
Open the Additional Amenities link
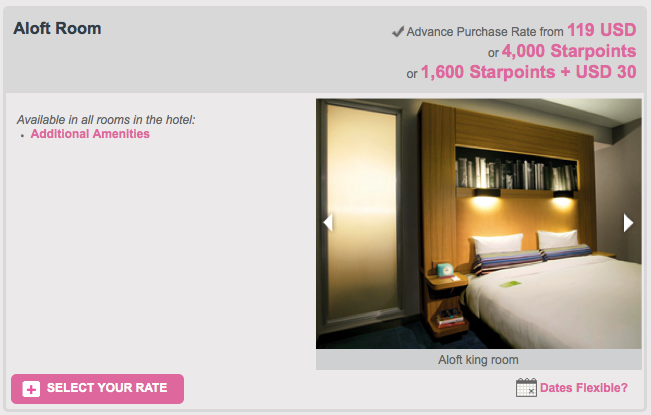90,134
